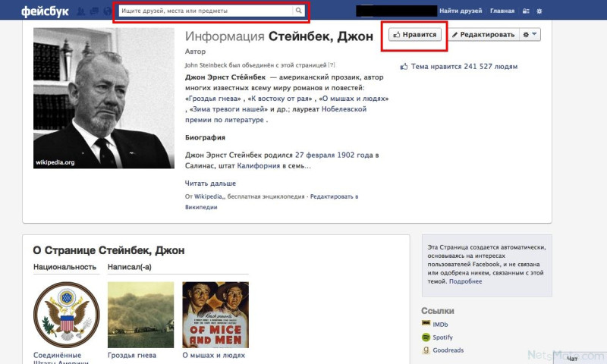The height and width of the screenshot is (364, 607).
Task: Like the page with Нравится button
Action: pyautogui.click(x=414, y=34)
